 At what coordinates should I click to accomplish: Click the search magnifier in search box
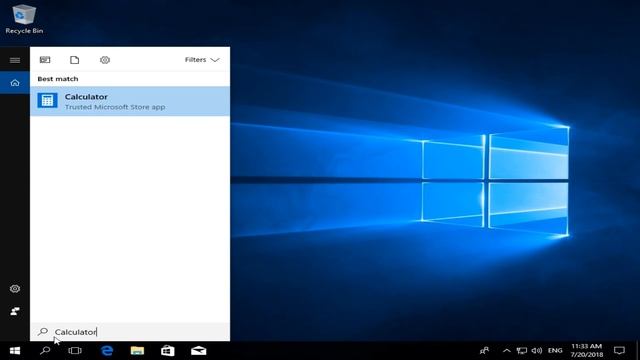tap(43, 331)
